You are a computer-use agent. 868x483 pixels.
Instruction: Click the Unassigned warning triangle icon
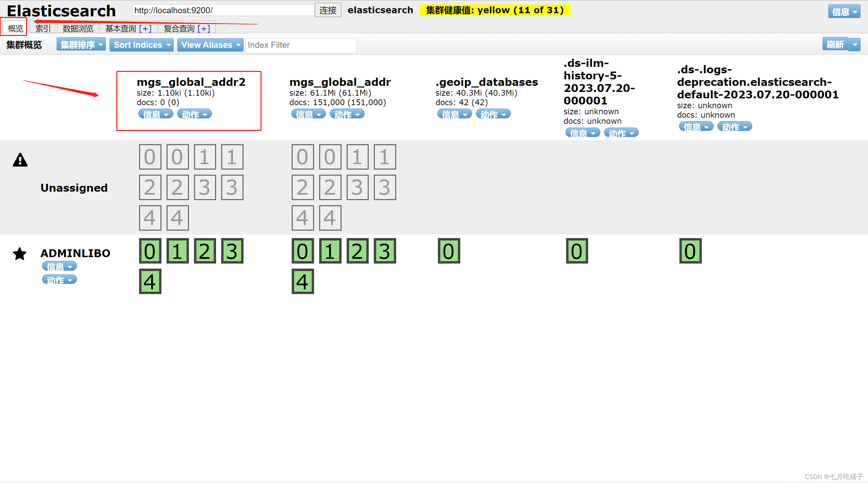point(20,160)
